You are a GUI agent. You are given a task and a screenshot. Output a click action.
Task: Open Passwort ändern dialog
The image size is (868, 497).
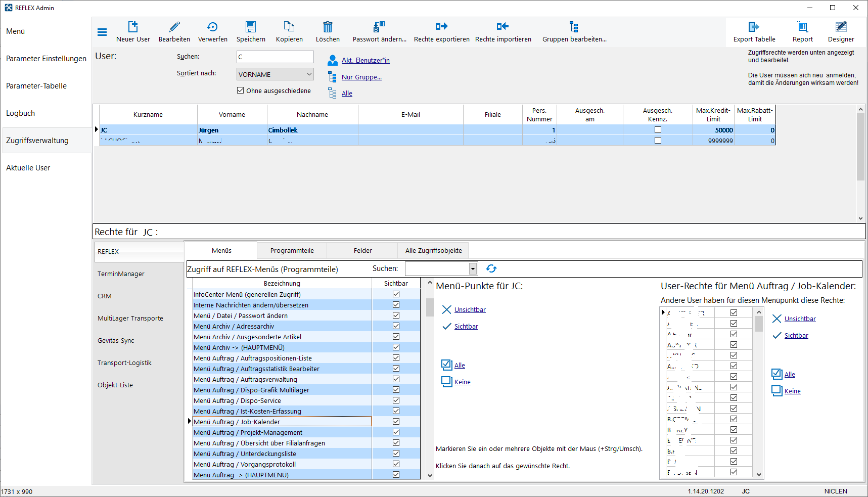(380, 32)
